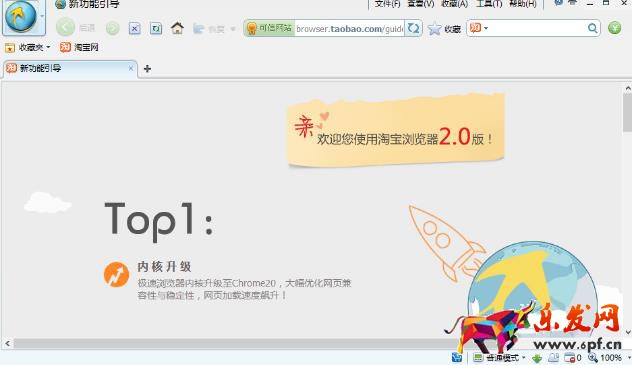Open the 工具(T) menu
632x365 pixels.
tap(489, 4)
